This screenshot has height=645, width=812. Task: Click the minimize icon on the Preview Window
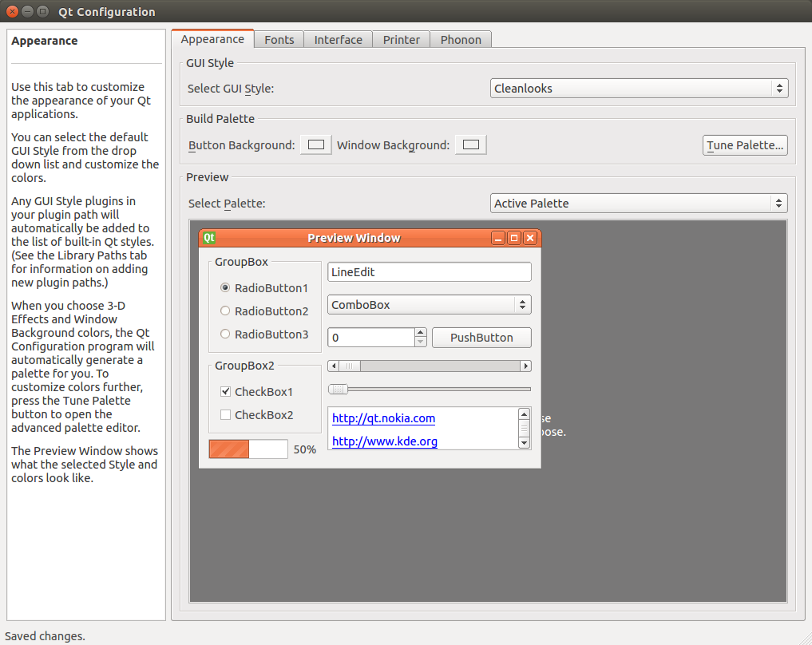(x=497, y=237)
